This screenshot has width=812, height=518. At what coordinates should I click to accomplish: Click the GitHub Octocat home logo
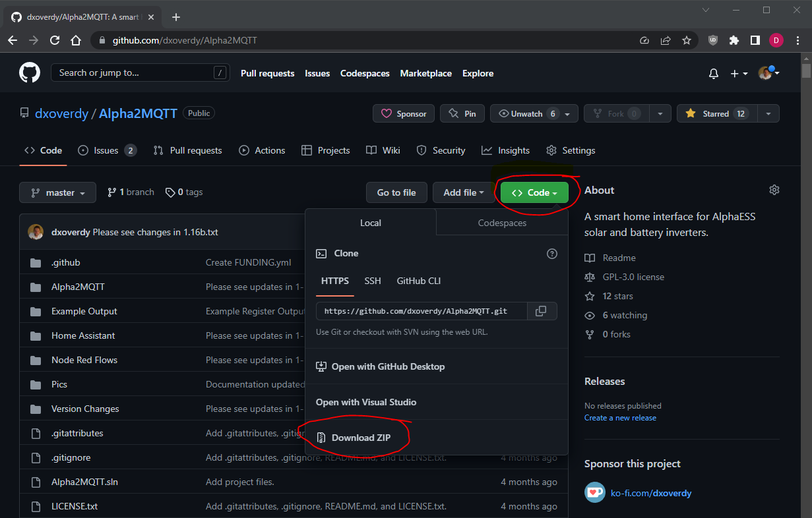[30, 72]
